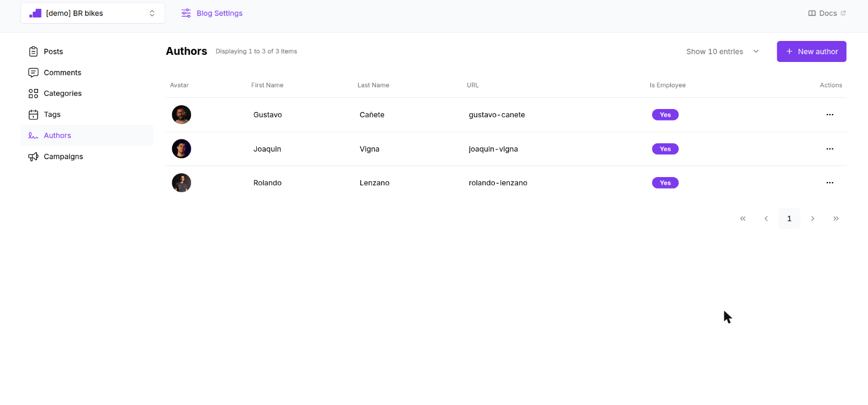Click the gustavo-canete URL cell
This screenshot has width=868, height=405.
tap(497, 115)
